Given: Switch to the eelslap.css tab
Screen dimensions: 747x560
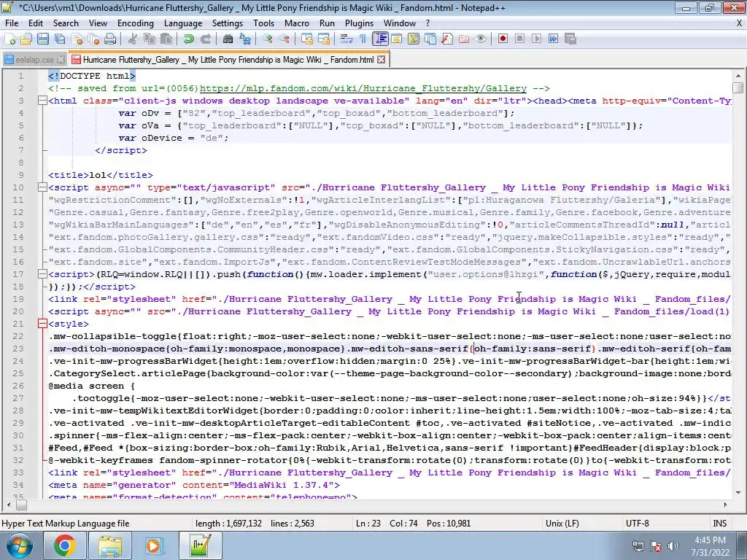Looking at the screenshot, I should pos(34,60).
